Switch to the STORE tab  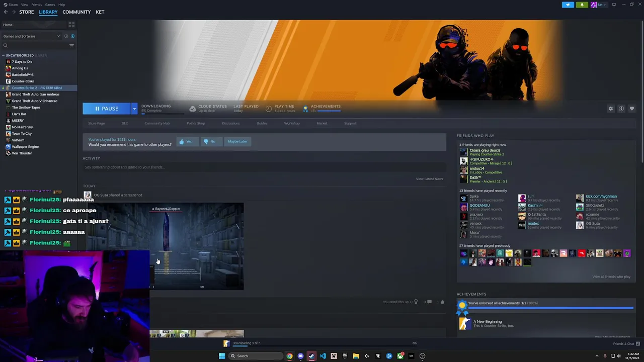(27, 12)
